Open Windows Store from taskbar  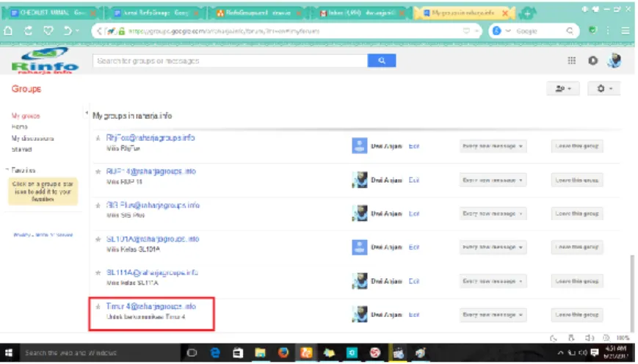click(x=238, y=352)
